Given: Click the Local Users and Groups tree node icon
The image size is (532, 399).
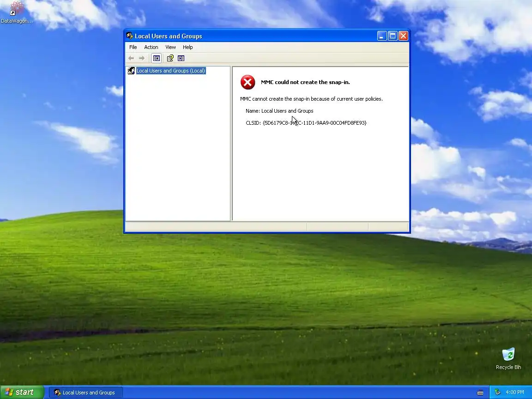Looking at the screenshot, I should click(131, 71).
